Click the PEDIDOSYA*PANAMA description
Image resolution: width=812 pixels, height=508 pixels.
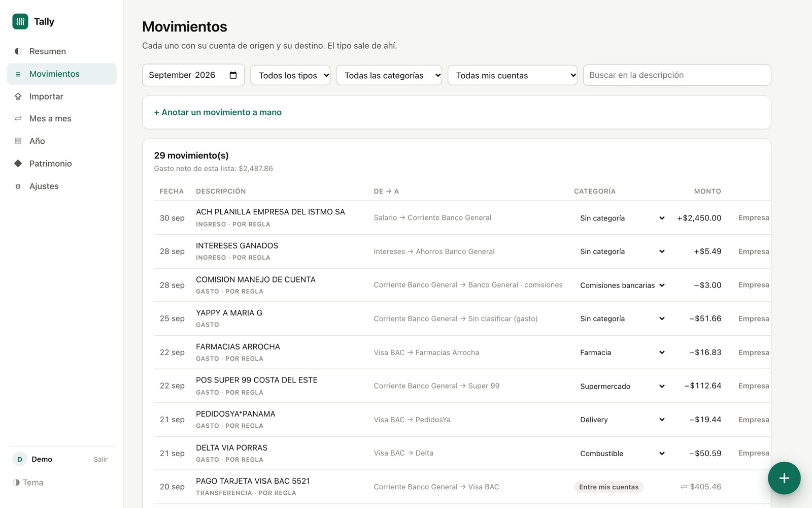[x=235, y=414]
